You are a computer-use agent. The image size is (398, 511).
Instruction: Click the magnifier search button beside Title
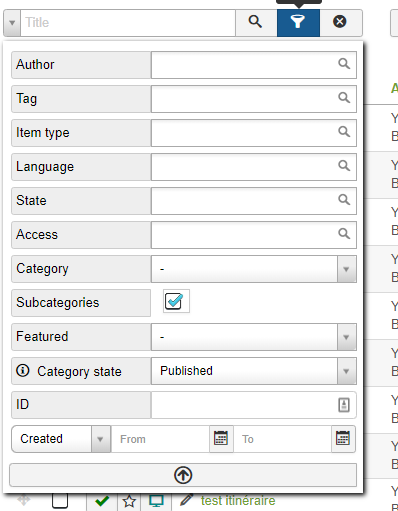pos(256,23)
